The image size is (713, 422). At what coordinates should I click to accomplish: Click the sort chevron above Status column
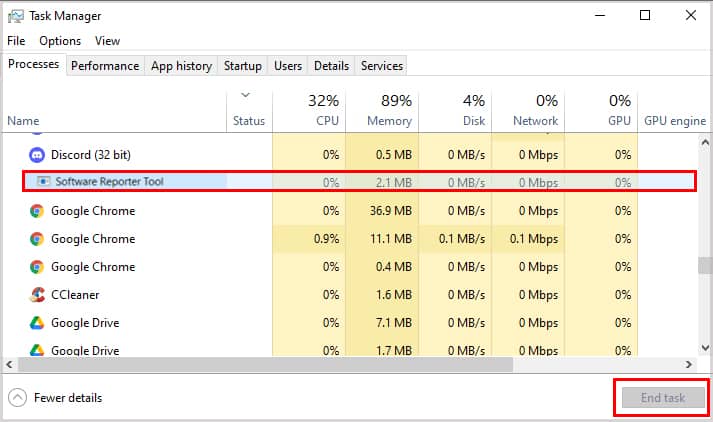246,95
